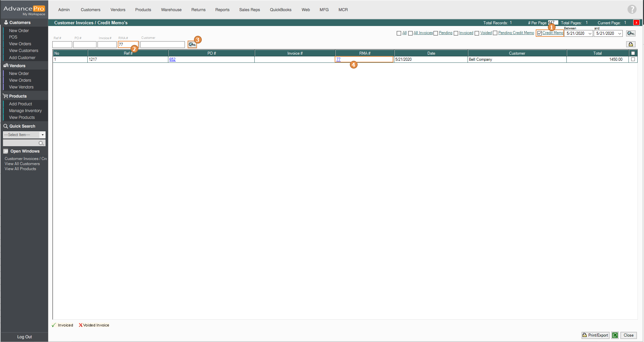Open the help question mark icon

632,9
